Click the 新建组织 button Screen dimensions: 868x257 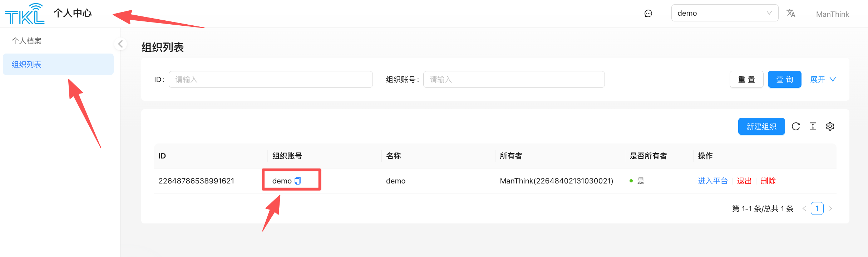click(x=761, y=127)
